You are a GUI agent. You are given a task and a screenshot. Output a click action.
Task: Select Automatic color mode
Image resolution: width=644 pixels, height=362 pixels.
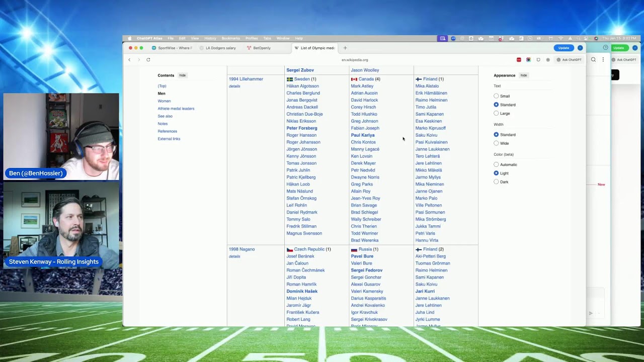click(x=496, y=164)
